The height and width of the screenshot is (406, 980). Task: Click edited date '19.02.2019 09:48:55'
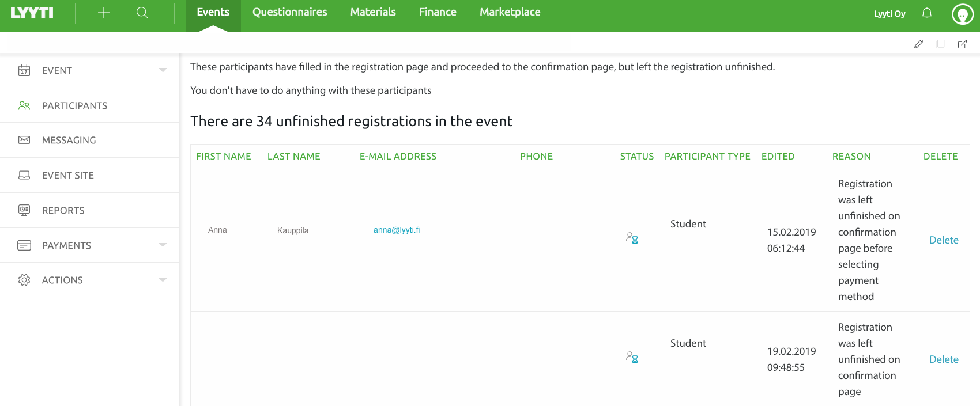tap(791, 359)
